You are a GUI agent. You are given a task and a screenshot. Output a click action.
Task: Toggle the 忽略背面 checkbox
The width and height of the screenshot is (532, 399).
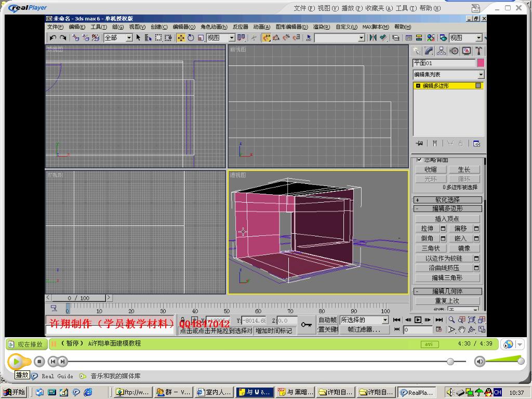click(x=419, y=160)
